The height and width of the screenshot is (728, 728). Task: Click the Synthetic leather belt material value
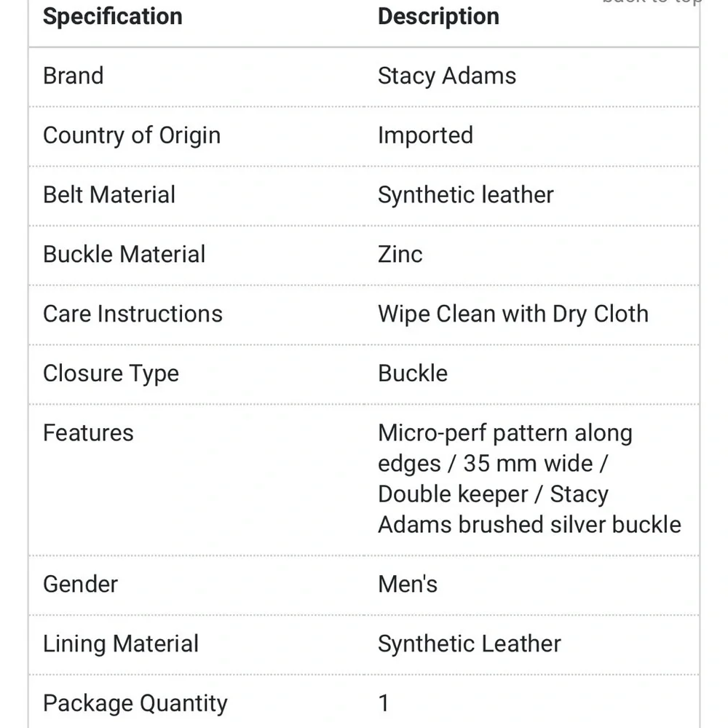pyautogui.click(x=466, y=195)
